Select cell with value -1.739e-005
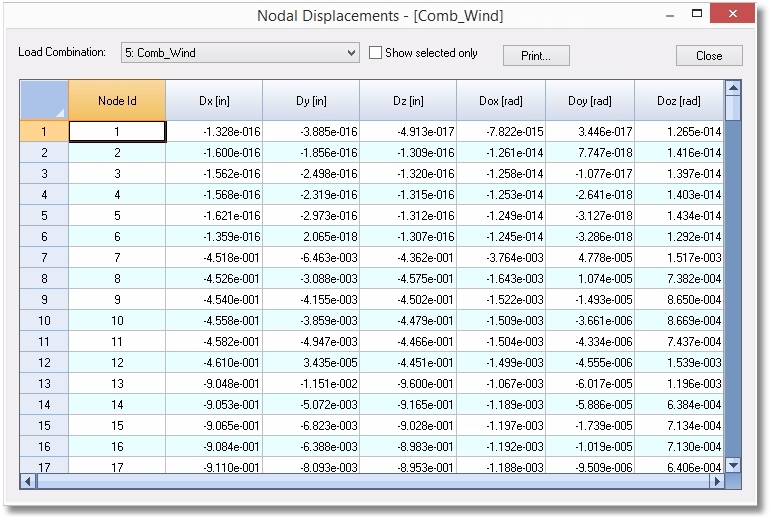Image resolution: width=771 pixels, height=520 pixels. coord(590,425)
